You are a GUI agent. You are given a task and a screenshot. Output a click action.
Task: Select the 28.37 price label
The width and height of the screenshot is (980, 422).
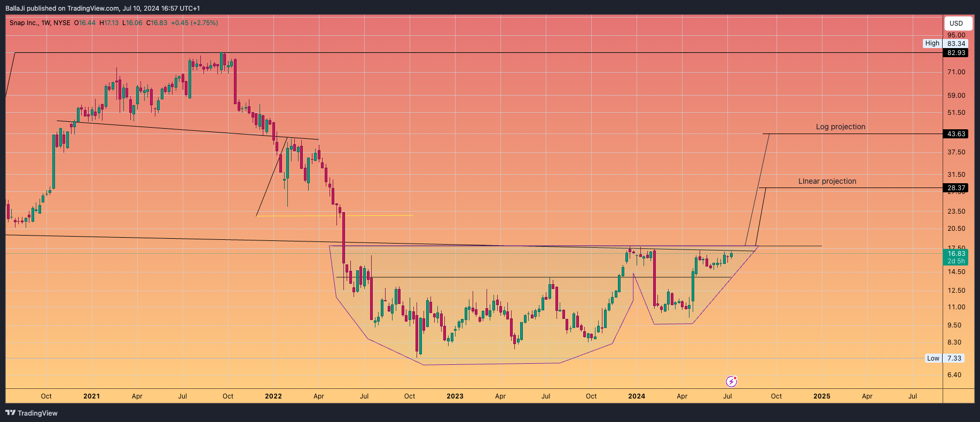click(956, 188)
